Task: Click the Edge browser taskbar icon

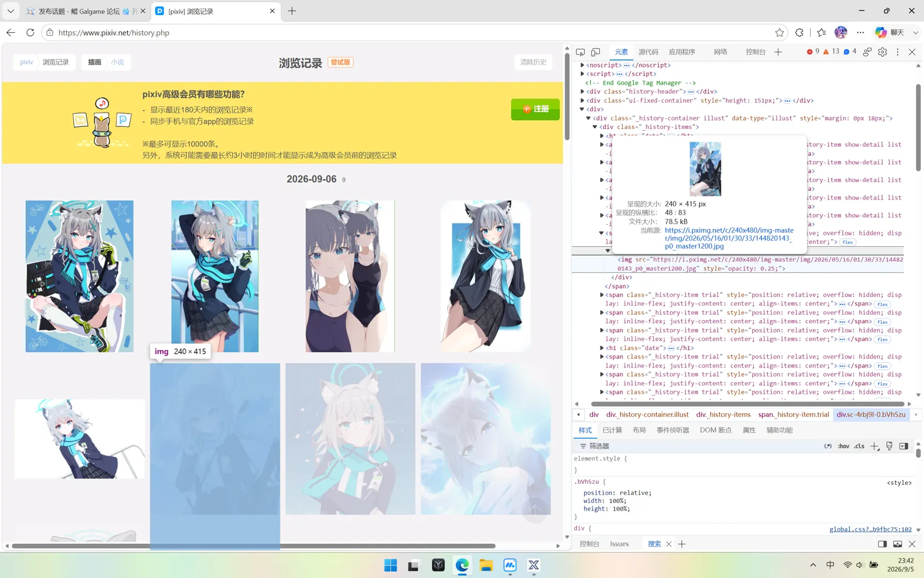Action: (462, 565)
